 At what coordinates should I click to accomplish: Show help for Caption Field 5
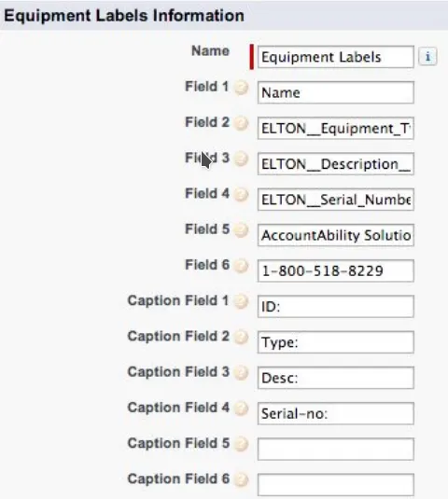point(241,444)
